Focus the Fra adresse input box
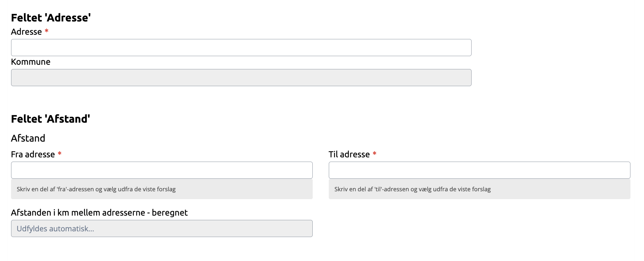 coord(162,170)
